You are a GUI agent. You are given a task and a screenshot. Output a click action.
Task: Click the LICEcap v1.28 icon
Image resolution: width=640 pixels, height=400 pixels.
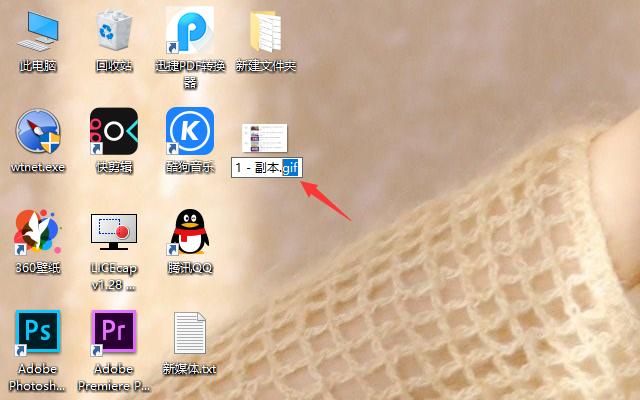114,232
